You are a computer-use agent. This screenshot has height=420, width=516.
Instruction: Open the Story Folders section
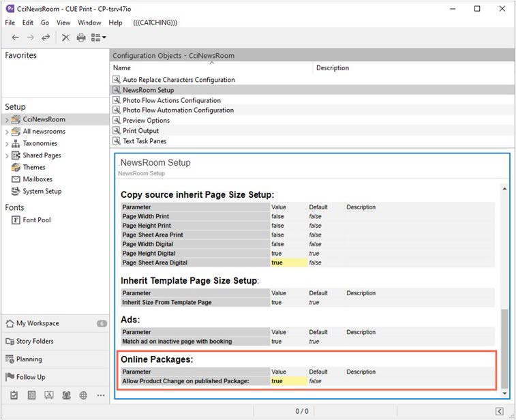coord(35,341)
